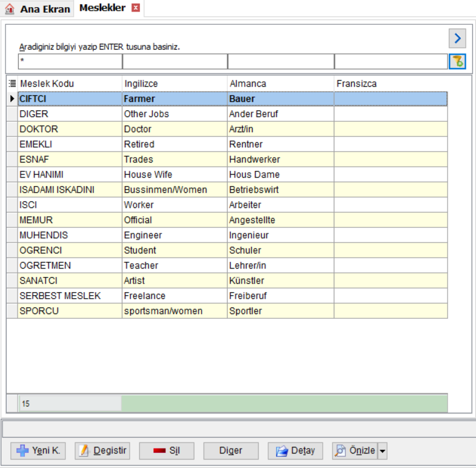
Task: Click the Worker cell
Action: [174, 205]
